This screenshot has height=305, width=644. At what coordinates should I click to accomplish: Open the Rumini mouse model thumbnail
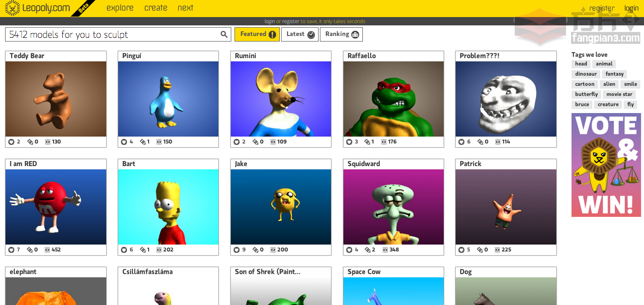[281, 99]
